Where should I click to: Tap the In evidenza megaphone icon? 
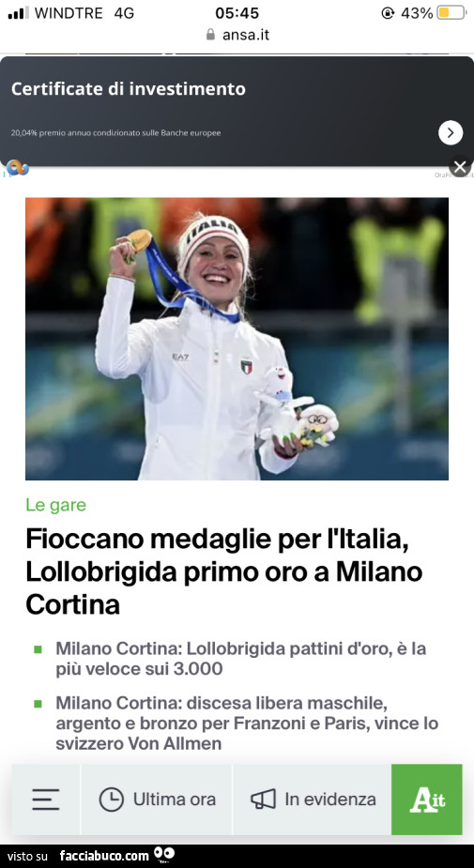(263, 799)
